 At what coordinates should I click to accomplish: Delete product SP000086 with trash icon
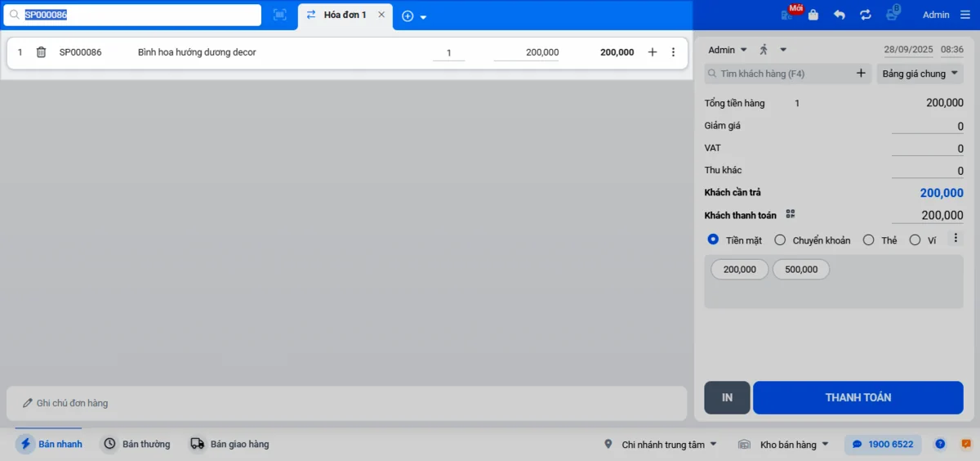click(x=41, y=52)
